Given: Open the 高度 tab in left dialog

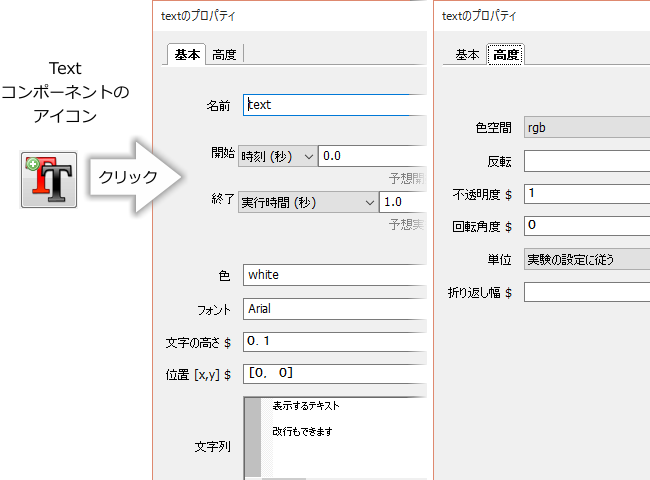Looking at the screenshot, I should [224, 54].
